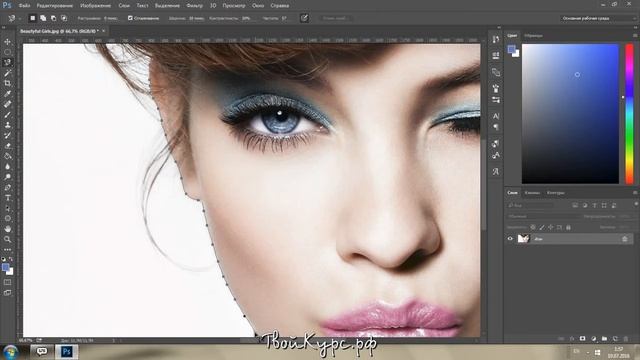Select the Magic Wand tool

point(7,73)
